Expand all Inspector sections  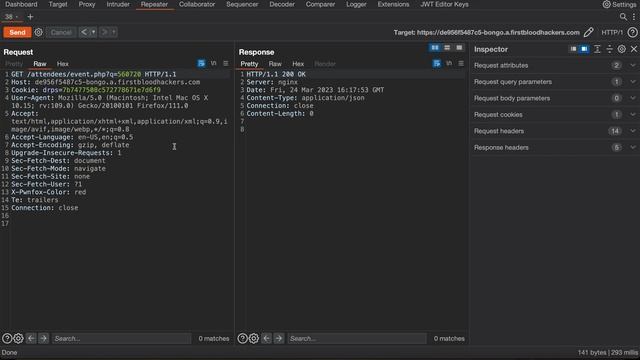(597, 49)
